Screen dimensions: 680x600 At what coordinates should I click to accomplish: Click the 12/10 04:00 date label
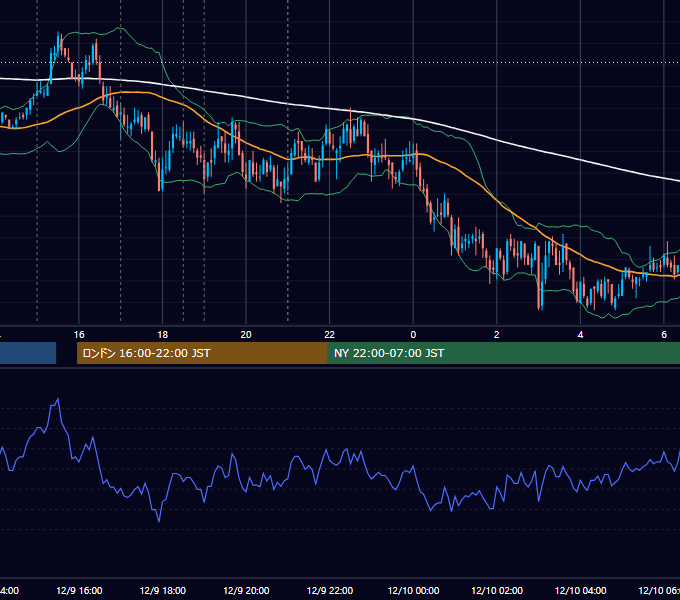tap(581, 590)
